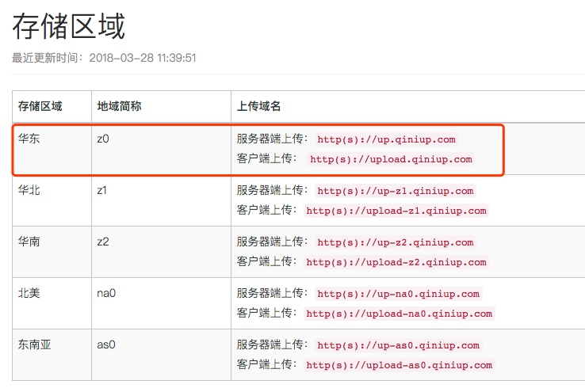Click the 地域简称 column header

pyautogui.click(x=119, y=106)
